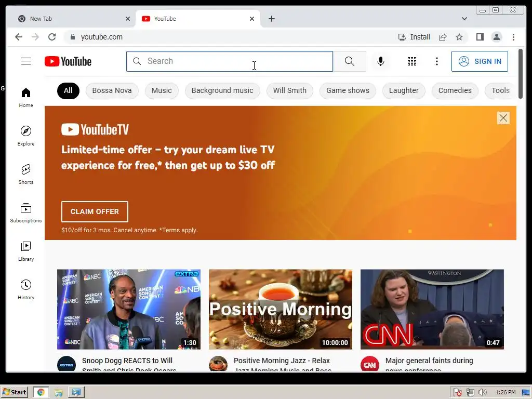
Task: Filter by Background music chip
Action: (x=222, y=90)
